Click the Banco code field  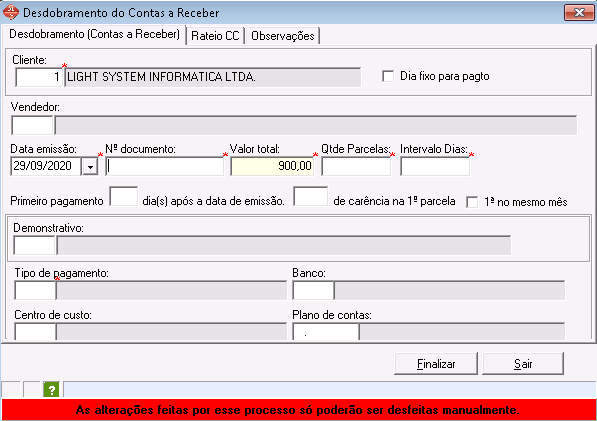(x=313, y=290)
